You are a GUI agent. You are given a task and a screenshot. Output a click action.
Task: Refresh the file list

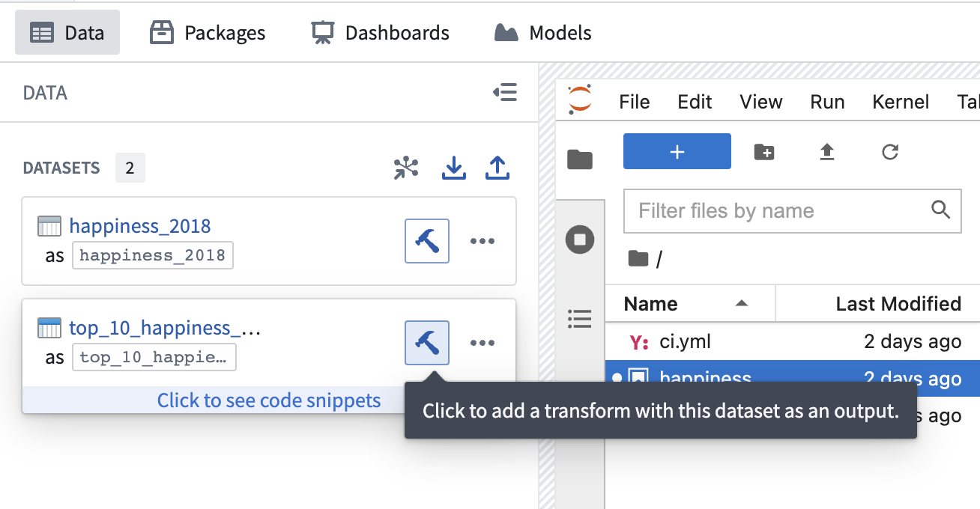pos(890,152)
